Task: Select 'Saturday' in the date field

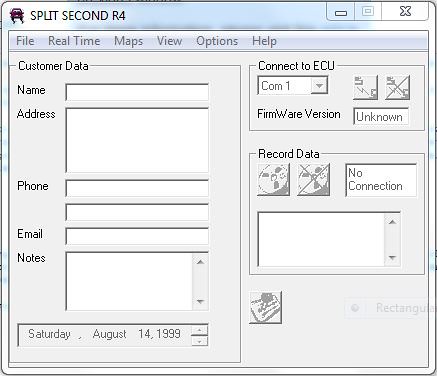Action: click(49, 334)
